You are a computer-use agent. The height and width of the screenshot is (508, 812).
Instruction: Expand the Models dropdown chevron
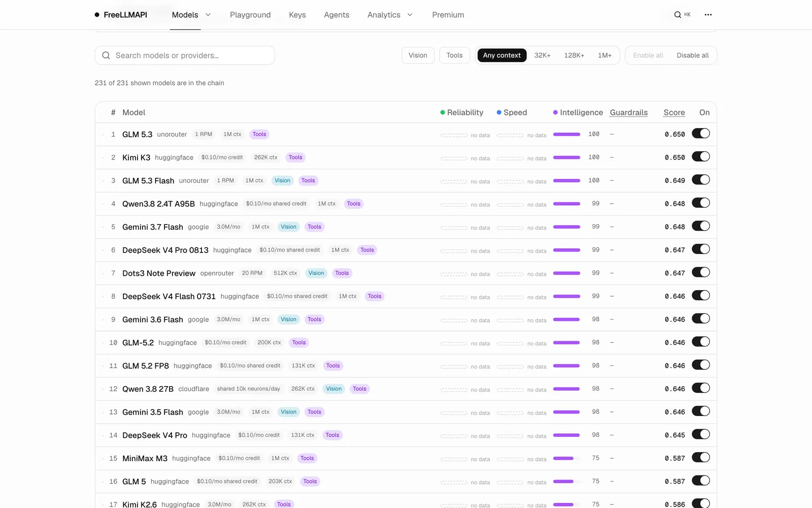coord(208,15)
